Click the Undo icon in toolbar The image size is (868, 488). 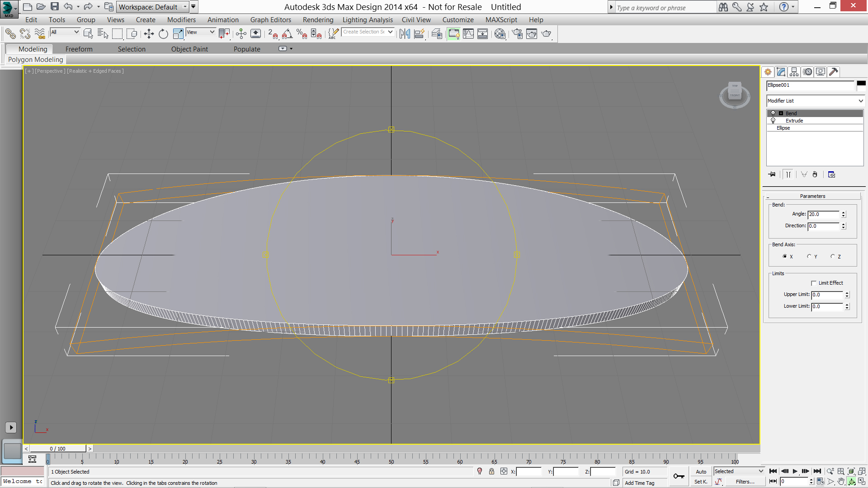tap(69, 7)
